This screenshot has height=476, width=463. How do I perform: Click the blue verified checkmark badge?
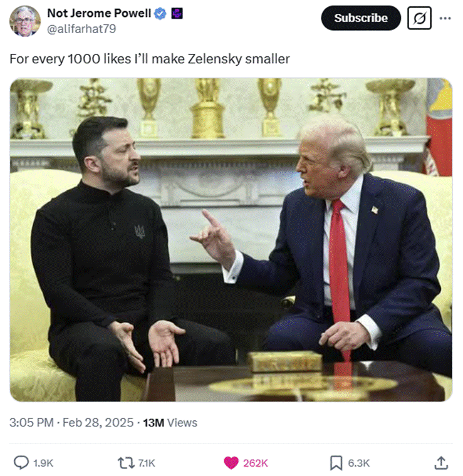[160, 14]
